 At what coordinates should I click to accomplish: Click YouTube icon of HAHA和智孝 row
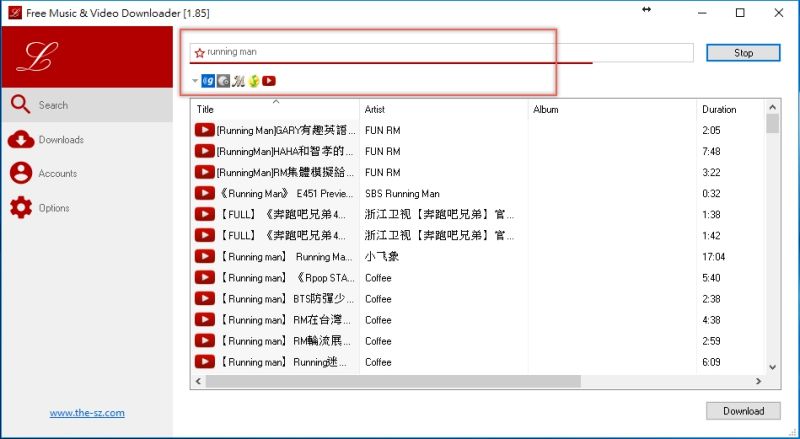point(205,151)
